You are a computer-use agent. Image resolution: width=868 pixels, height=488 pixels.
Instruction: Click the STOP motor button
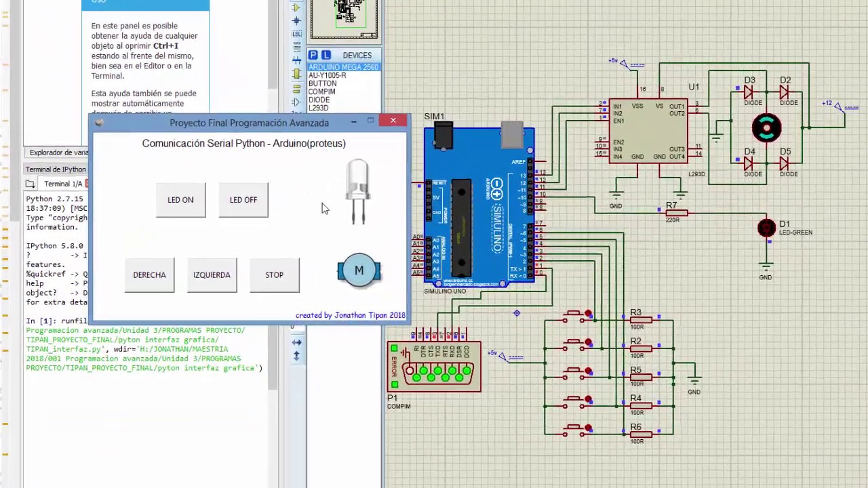tap(274, 275)
